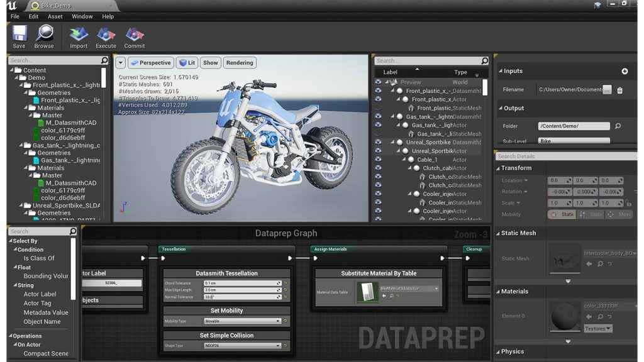Screen dimensions: 644x362
Task: Toggle visibility of the Preview world
Action: tap(378, 82)
